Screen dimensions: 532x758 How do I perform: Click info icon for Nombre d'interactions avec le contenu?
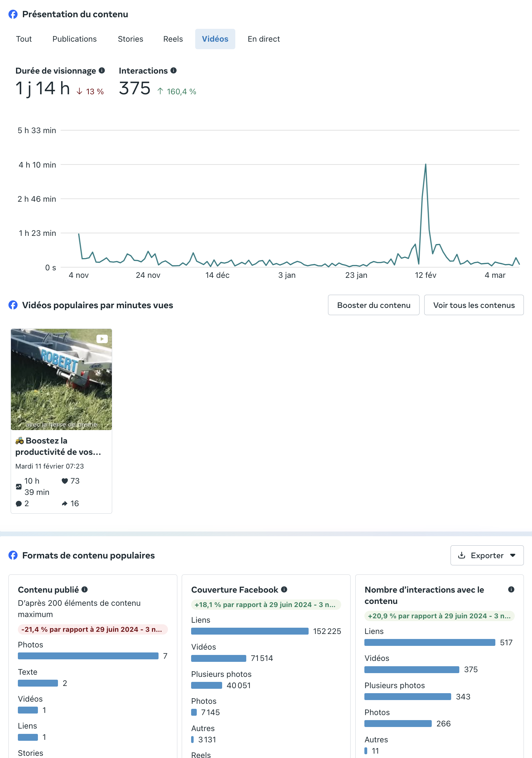click(x=511, y=589)
